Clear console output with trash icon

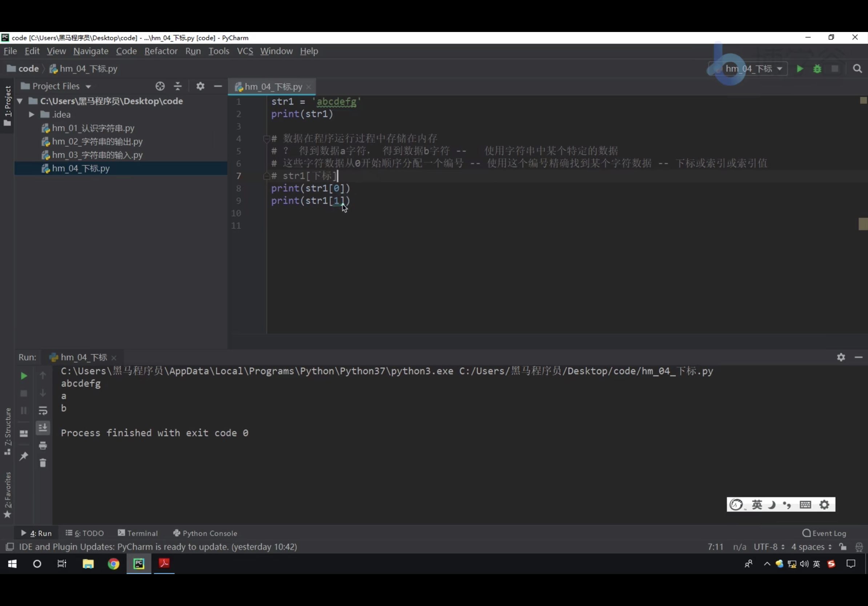(x=43, y=463)
